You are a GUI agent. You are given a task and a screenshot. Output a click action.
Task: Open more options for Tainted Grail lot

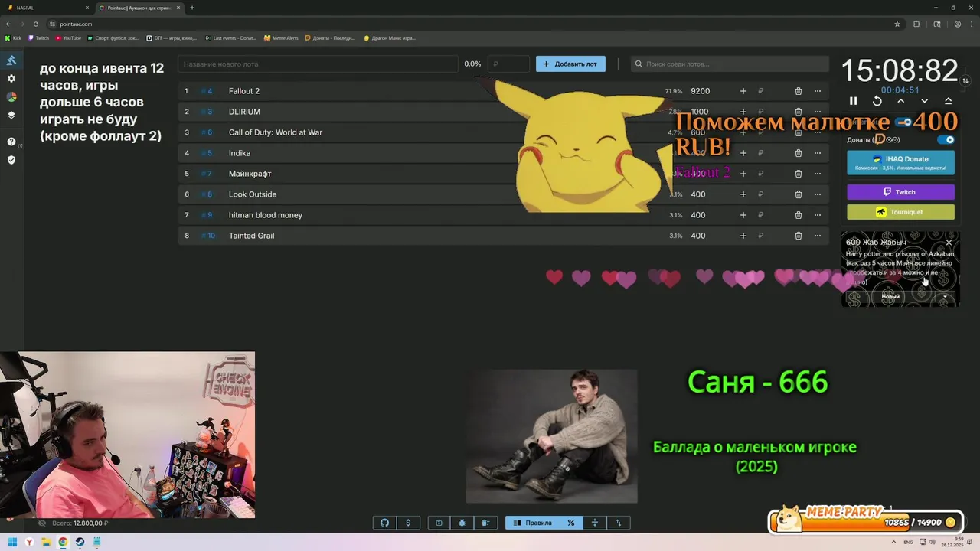818,236
